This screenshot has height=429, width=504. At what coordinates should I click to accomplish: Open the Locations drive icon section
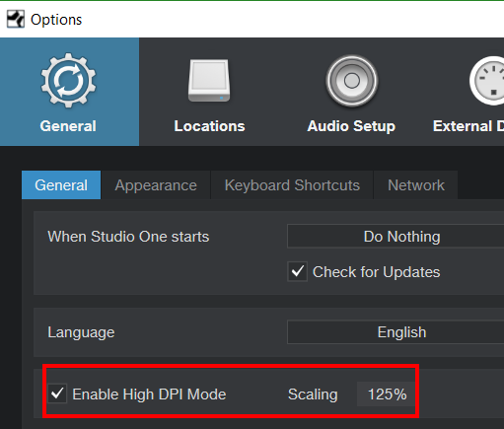pos(209,81)
